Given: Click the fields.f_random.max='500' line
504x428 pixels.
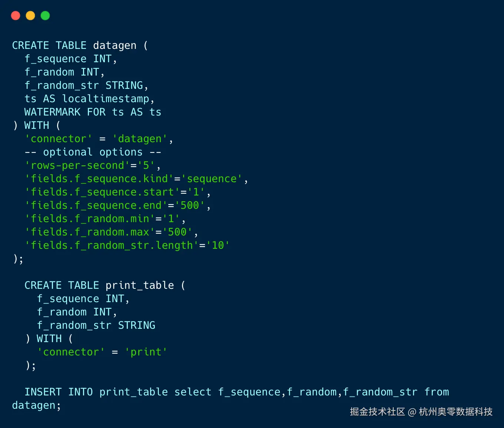Looking at the screenshot, I should click(x=111, y=232).
